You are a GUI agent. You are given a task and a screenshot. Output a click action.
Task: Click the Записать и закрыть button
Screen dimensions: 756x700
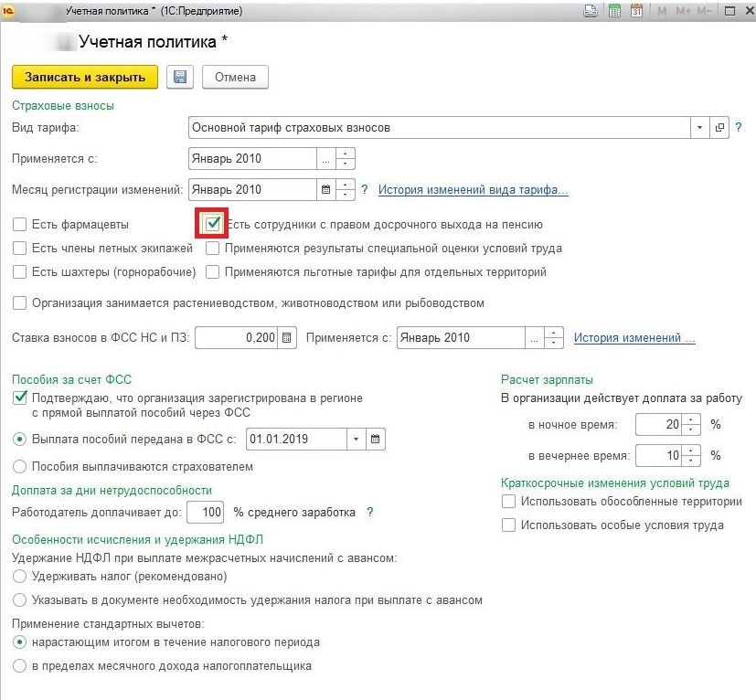[85, 77]
